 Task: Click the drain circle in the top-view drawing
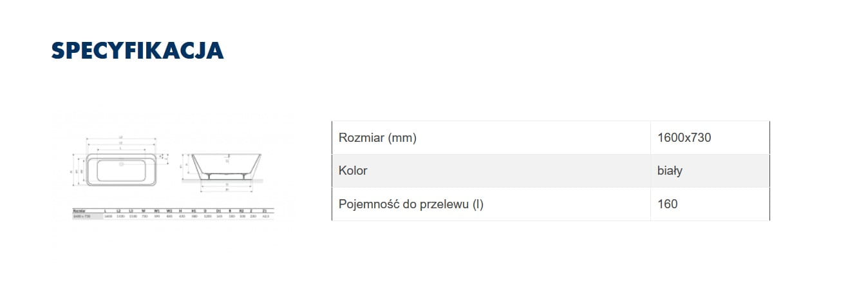[x=120, y=163]
